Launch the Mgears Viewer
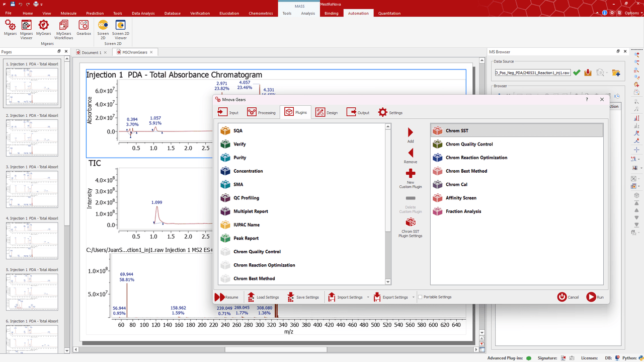This screenshot has width=644, height=362. 26,29
